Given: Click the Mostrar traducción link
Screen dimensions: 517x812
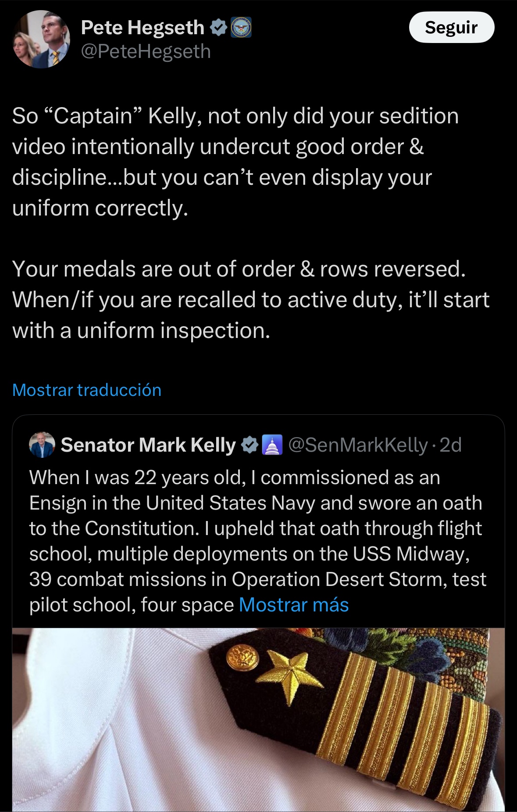Looking at the screenshot, I should (87, 390).
